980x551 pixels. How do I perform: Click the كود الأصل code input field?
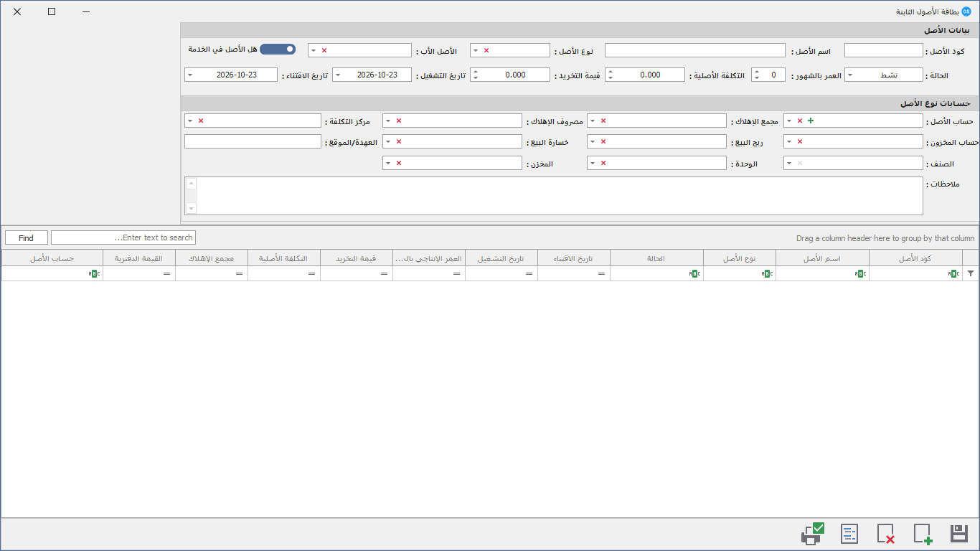884,51
